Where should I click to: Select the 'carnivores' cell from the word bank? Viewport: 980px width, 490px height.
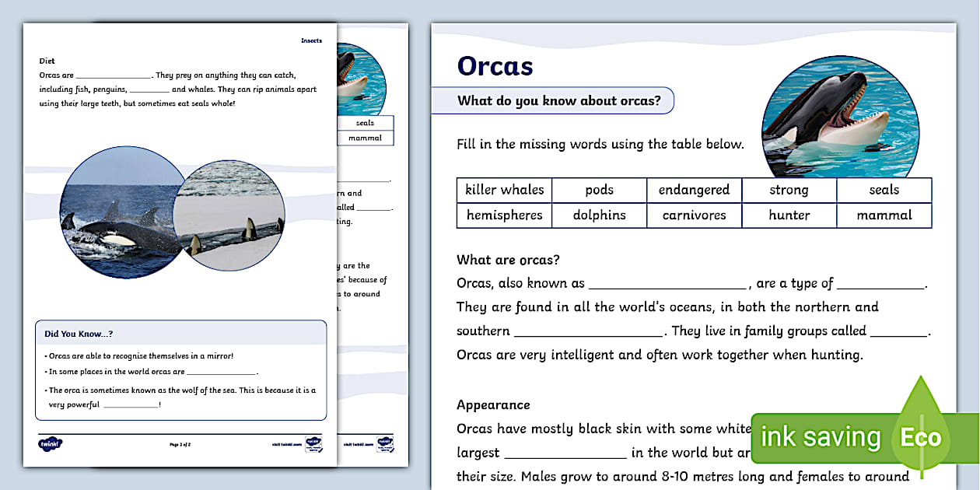(694, 215)
